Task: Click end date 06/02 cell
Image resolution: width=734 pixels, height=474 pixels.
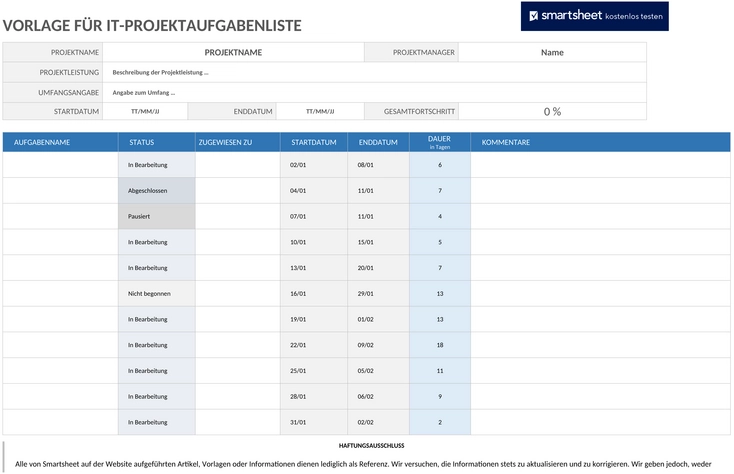Action: (x=378, y=396)
